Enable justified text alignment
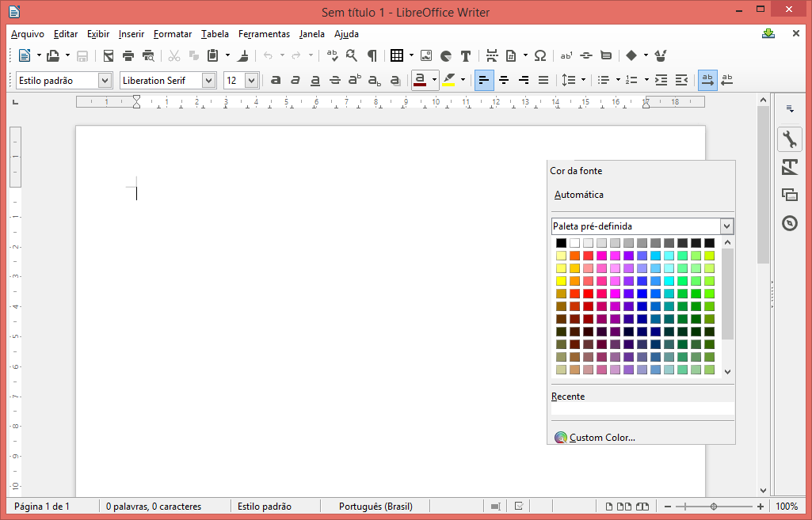812x520 pixels. (543, 80)
